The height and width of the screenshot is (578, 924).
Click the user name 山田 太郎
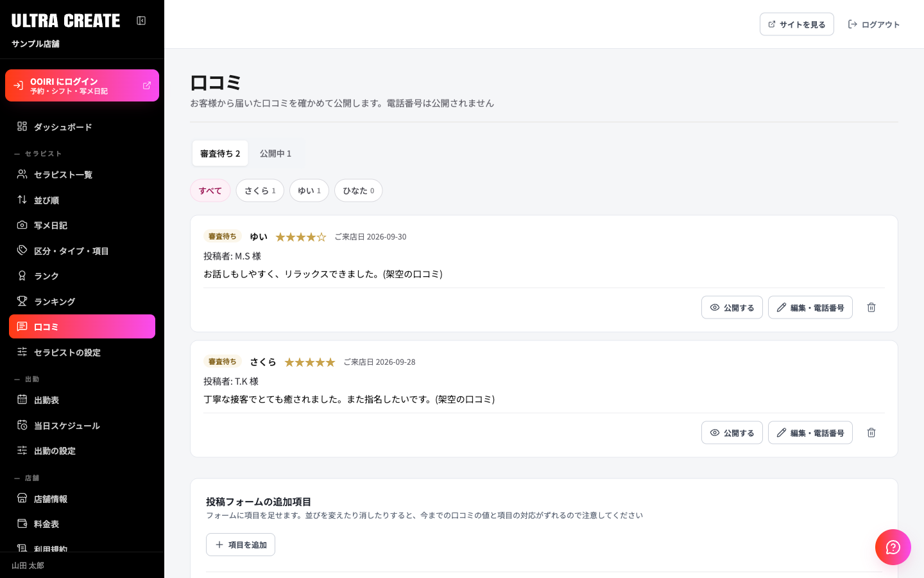[x=28, y=566]
